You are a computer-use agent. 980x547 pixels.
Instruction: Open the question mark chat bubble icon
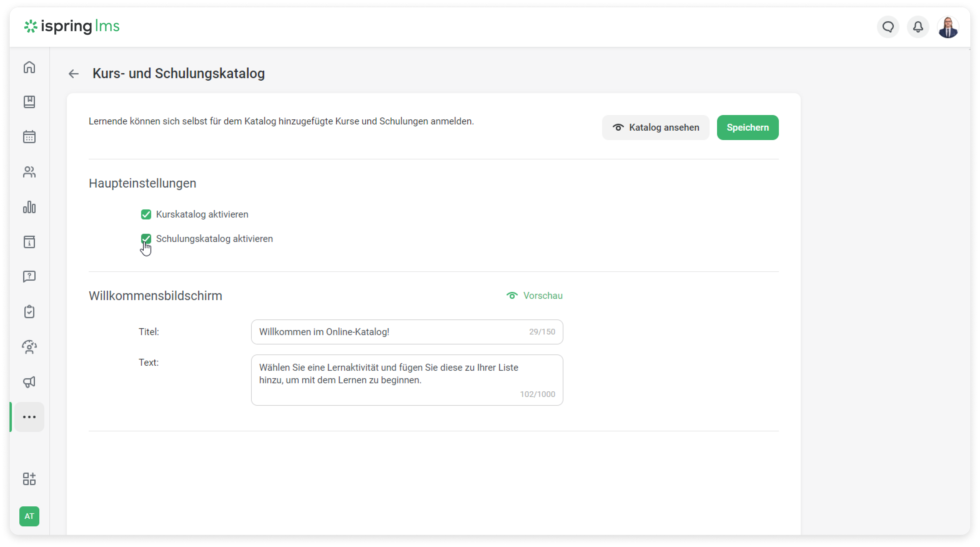pos(29,276)
